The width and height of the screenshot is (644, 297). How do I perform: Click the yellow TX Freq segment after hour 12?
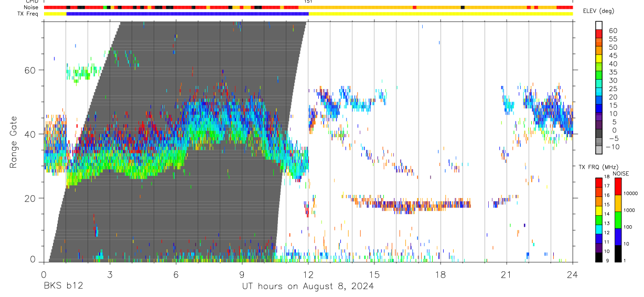pos(441,14)
